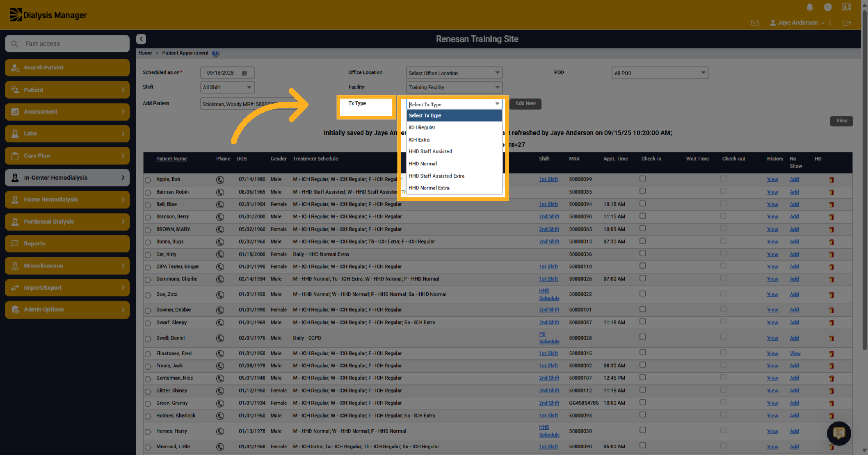Click the Fast access search field
The width and height of the screenshot is (868, 455).
[67, 44]
